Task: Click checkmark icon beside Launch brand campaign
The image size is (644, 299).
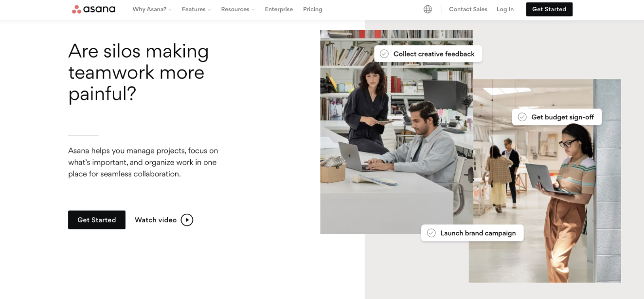Action: click(x=431, y=233)
